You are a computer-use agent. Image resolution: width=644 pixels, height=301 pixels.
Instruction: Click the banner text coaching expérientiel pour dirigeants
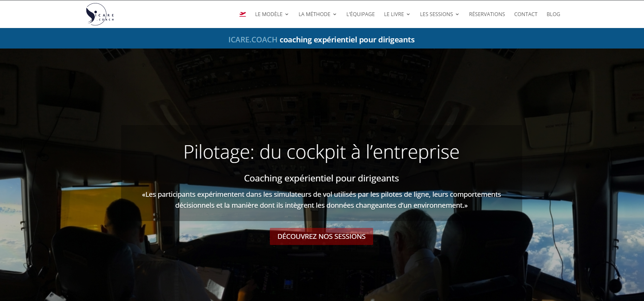347,40
